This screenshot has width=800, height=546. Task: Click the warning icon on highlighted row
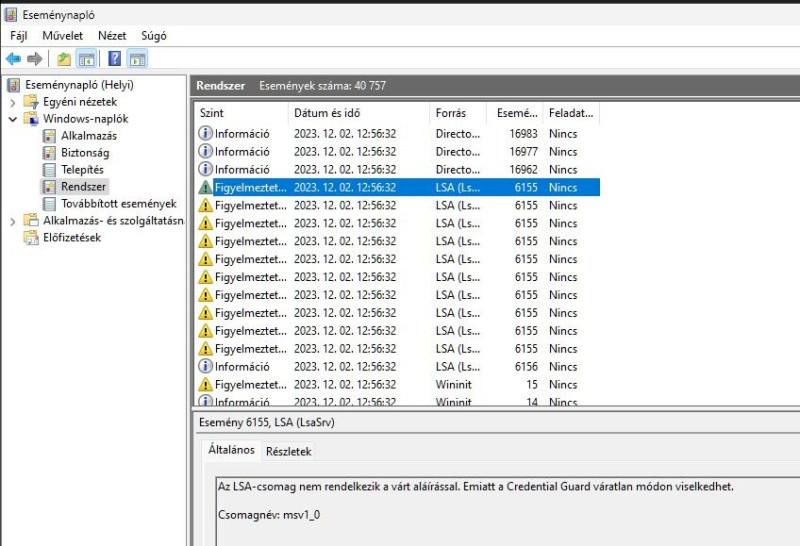(205, 187)
